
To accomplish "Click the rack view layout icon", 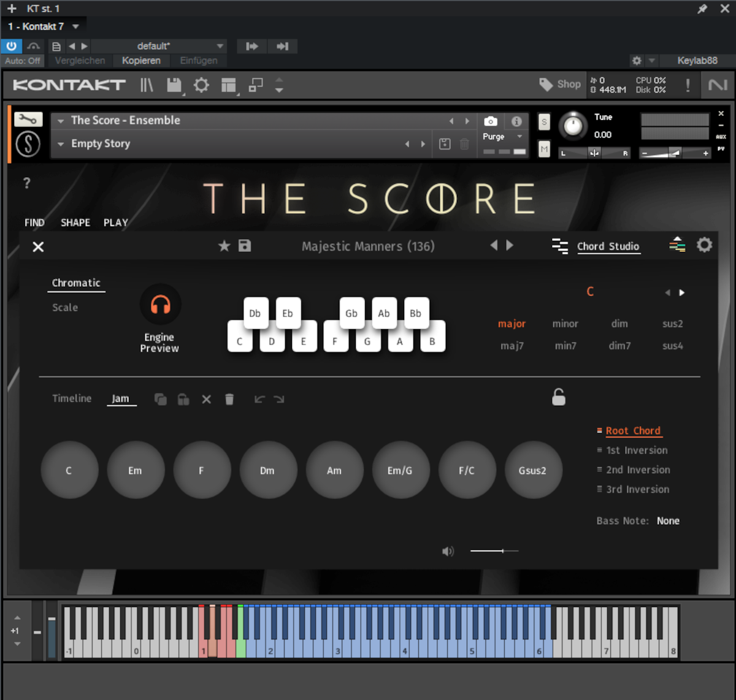I will coord(229,85).
